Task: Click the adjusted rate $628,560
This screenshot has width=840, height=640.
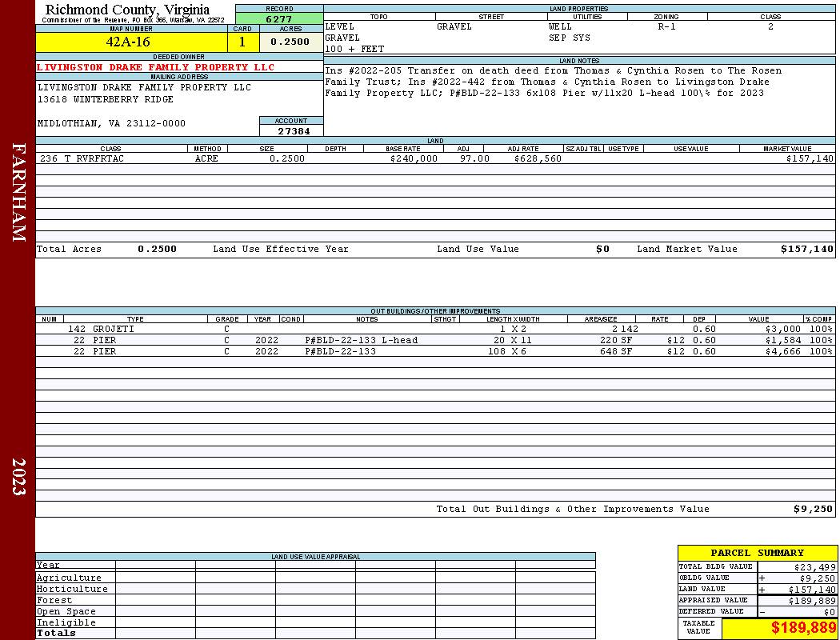Action: [538, 158]
